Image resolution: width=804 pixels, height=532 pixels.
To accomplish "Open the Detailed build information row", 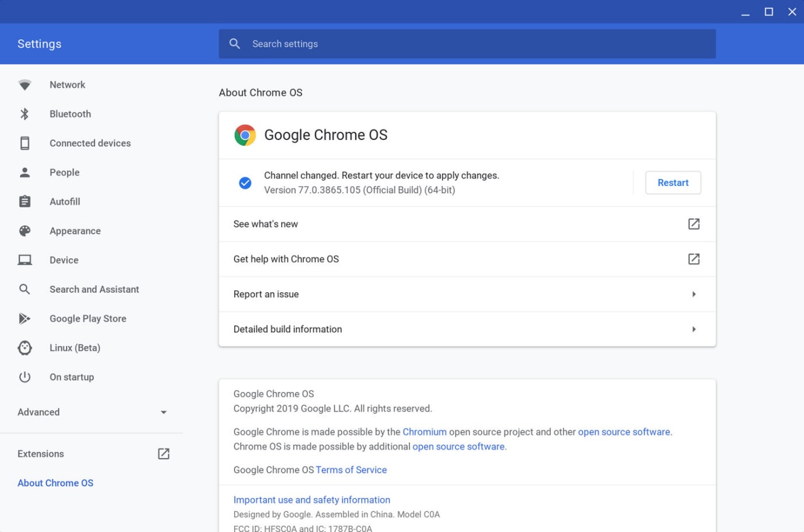I will (x=467, y=329).
